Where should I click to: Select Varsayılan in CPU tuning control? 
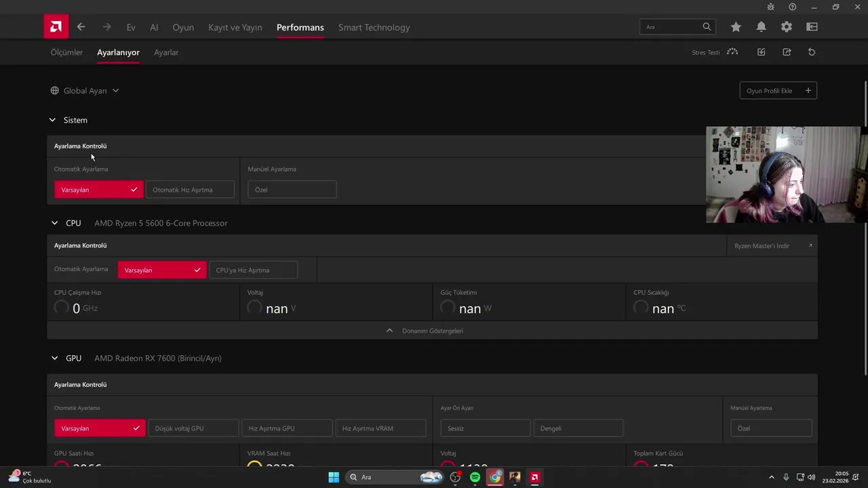(x=162, y=270)
